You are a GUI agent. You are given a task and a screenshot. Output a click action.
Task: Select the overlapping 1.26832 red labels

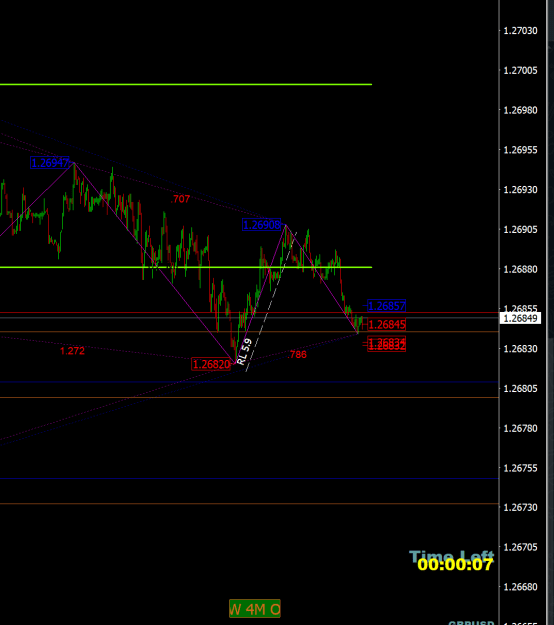387,344
